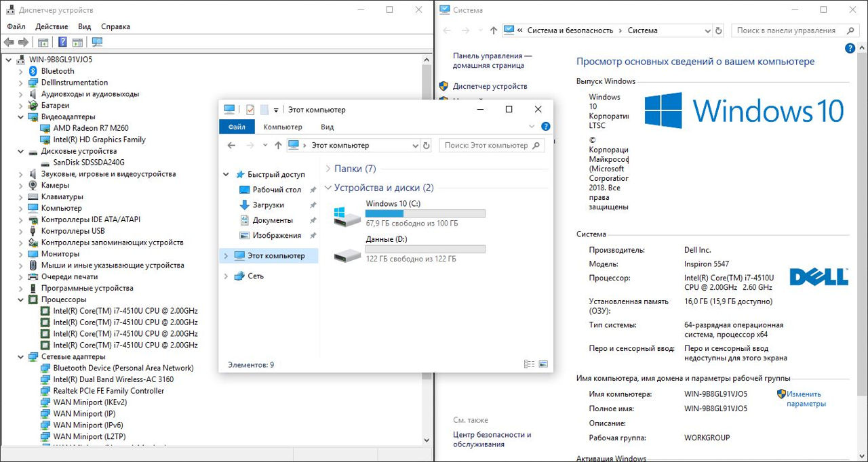Expand the Bluetooth device category

[19, 71]
